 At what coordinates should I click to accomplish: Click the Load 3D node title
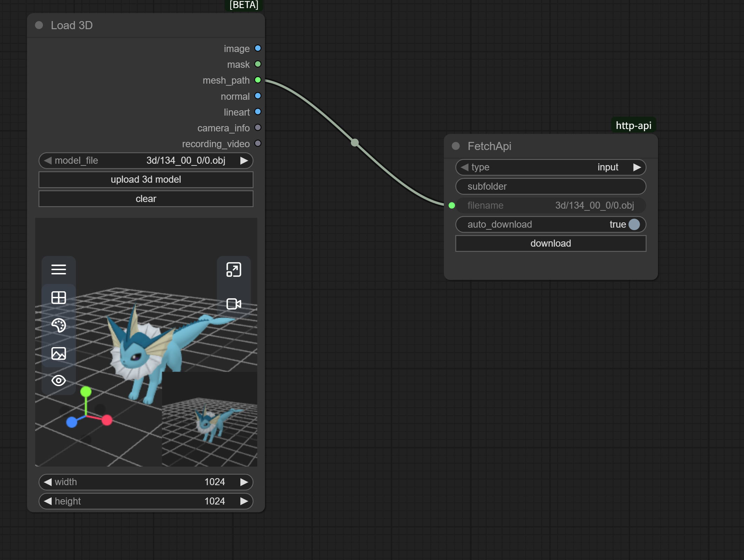72,25
